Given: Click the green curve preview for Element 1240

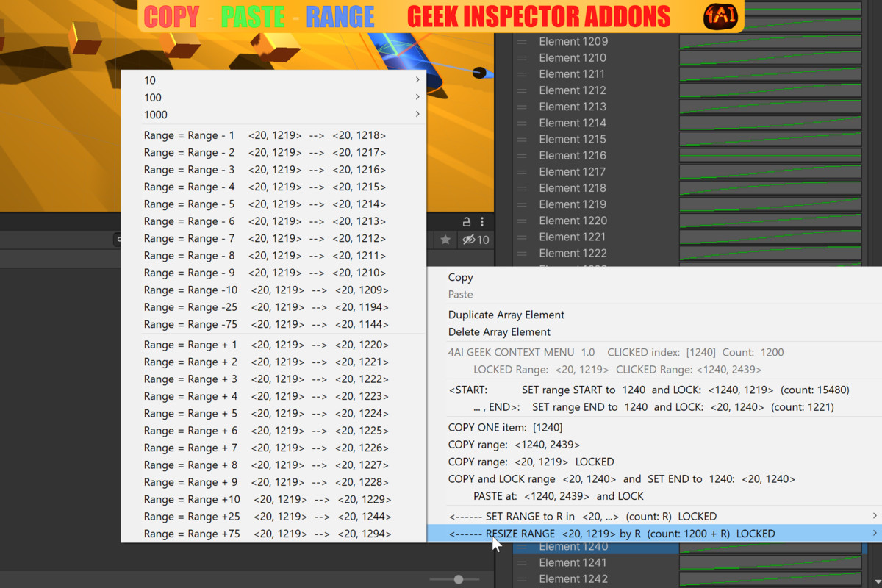Looking at the screenshot, I should click(770, 546).
